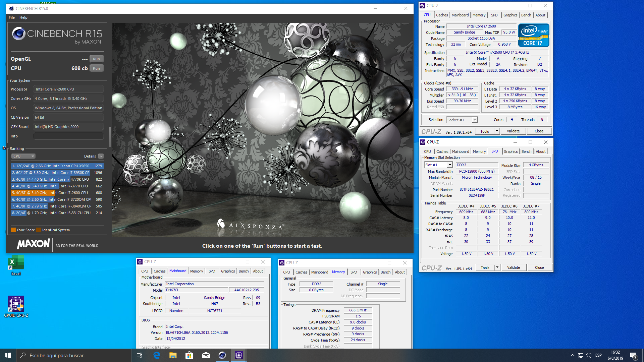Viewport: 644px width, 362px height.
Task: Click the Intel Core i7 logo in CPU-Z
Action: tap(533, 35)
